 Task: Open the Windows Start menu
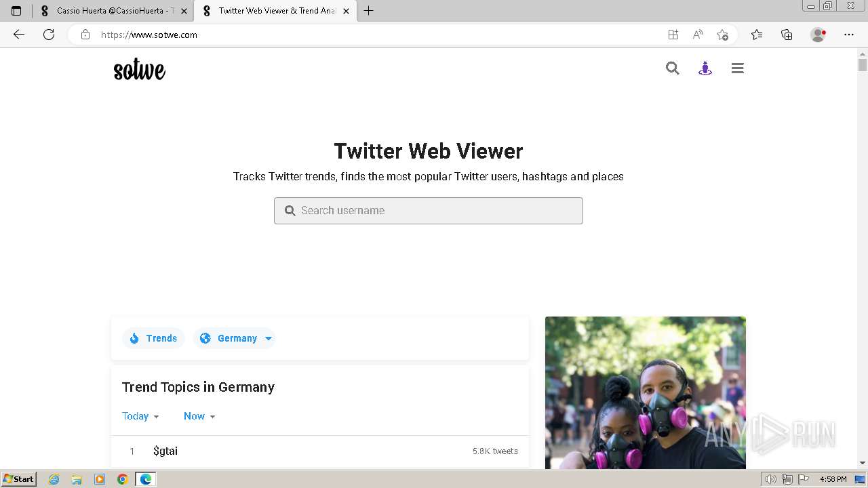pos(18,479)
